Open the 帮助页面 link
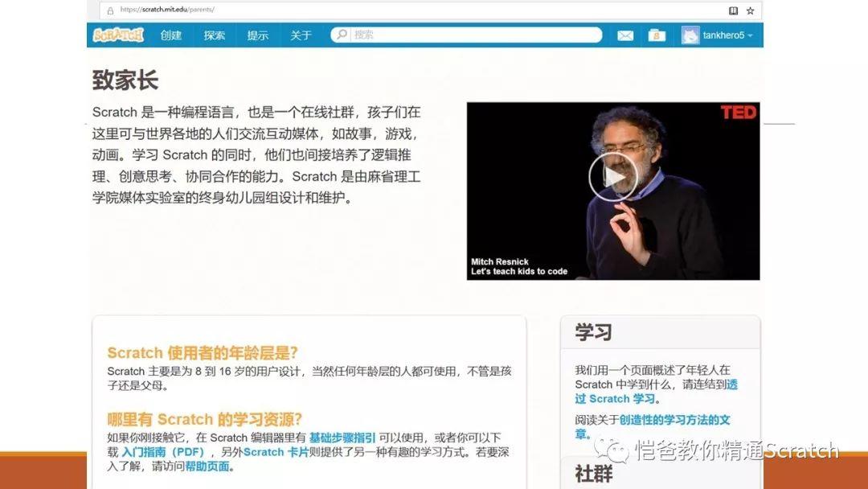 click(x=207, y=466)
